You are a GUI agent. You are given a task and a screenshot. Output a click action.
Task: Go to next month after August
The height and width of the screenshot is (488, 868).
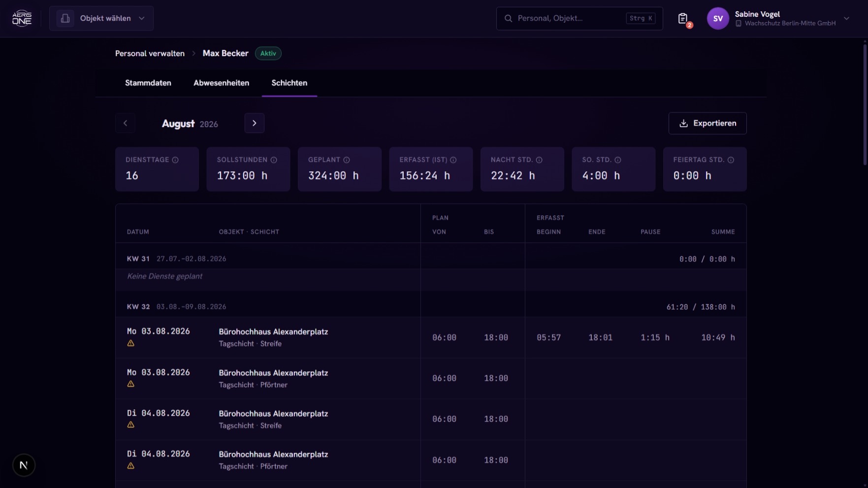point(255,123)
